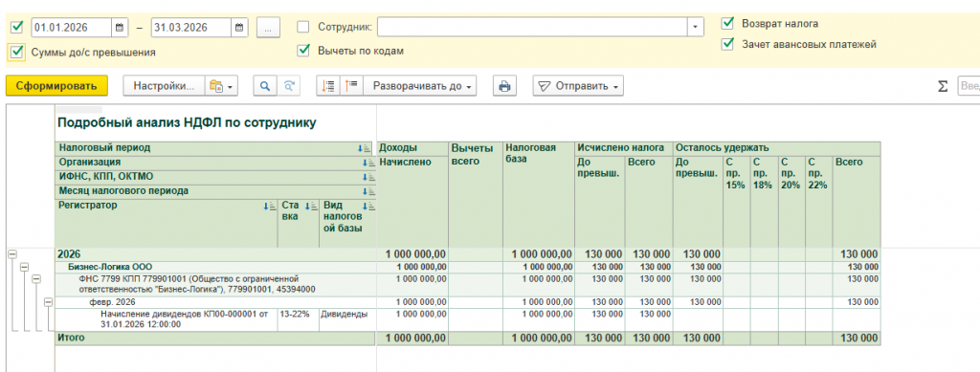The image size is (980, 372).
Task: Enable the Сотрудник filter checkbox
Action: click(x=303, y=27)
